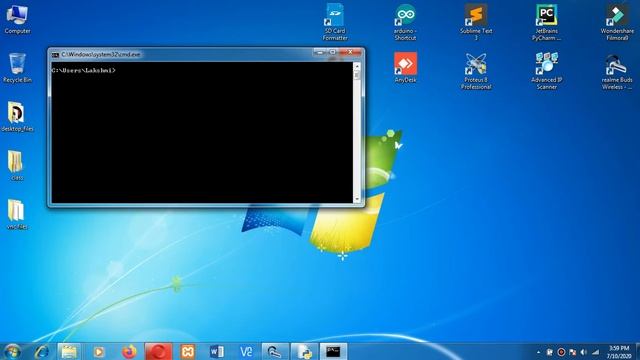640x360 pixels.
Task: Open the key-shaped taskbar application icon
Action: coord(275,351)
